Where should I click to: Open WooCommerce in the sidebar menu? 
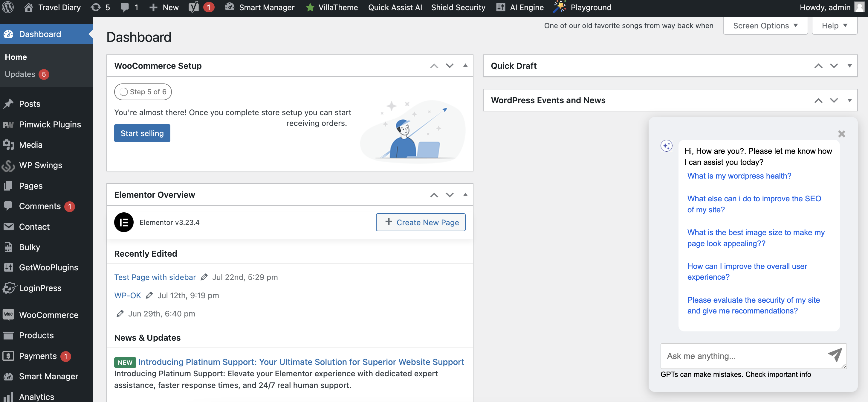coord(48,315)
